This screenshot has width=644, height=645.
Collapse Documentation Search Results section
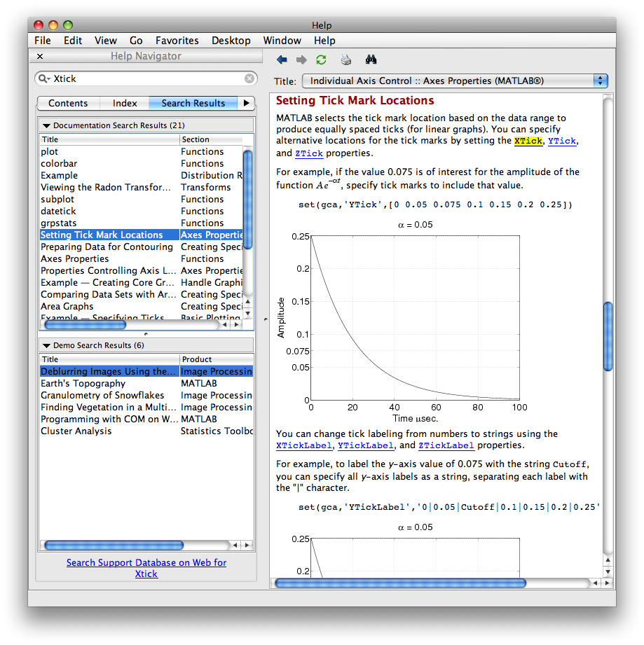point(46,125)
